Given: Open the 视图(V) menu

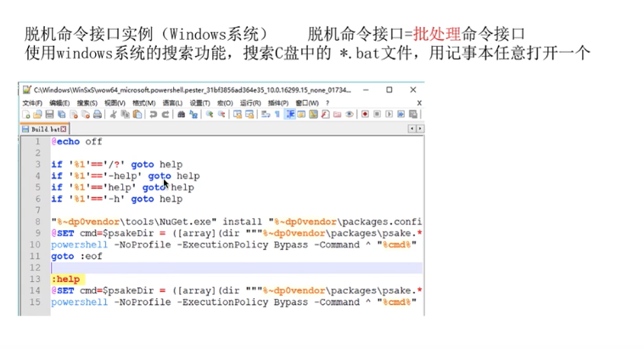Looking at the screenshot, I should pos(115,103).
